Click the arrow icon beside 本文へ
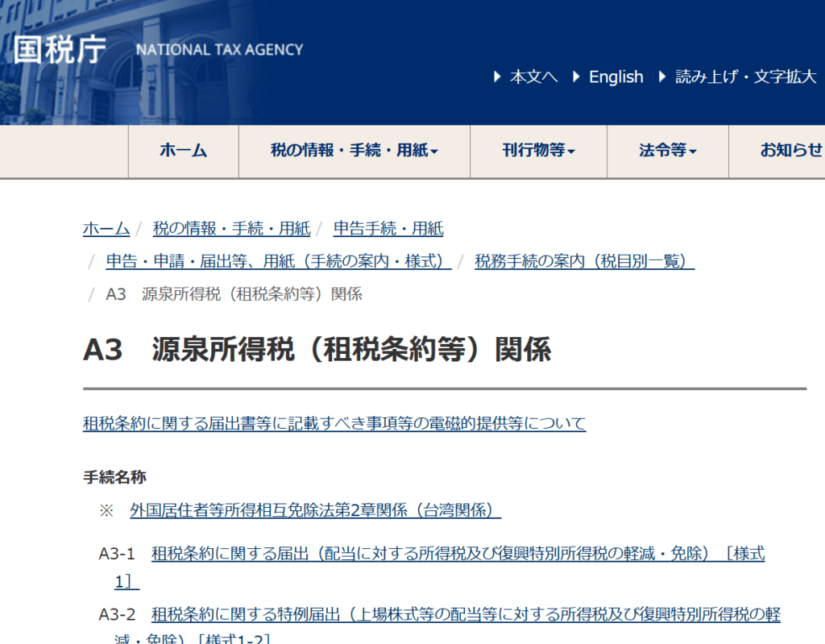The width and height of the screenshot is (825, 644). [498, 77]
